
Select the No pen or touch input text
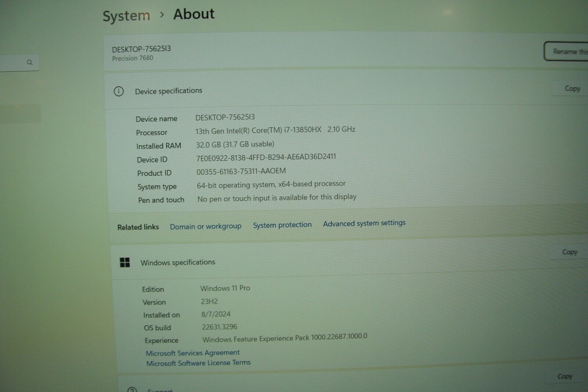point(277,198)
